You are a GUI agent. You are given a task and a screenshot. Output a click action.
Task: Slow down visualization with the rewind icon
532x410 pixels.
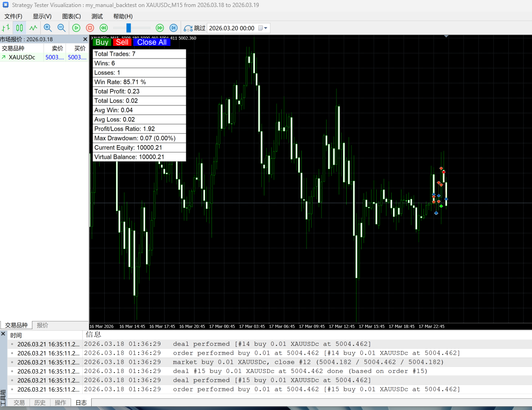pos(103,28)
